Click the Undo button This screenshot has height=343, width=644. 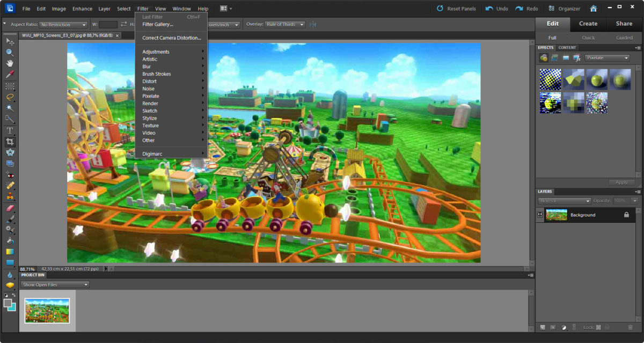pos(496,9)
